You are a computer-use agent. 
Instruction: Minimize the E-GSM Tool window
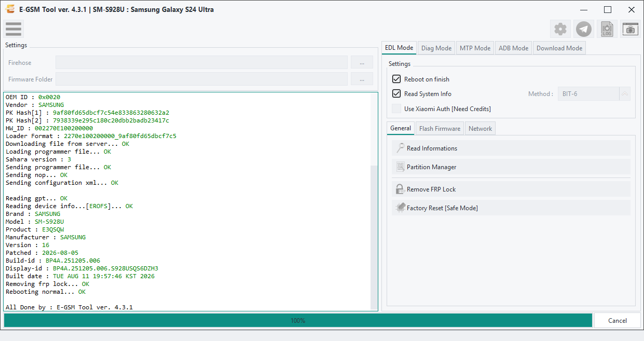(584, 9)
